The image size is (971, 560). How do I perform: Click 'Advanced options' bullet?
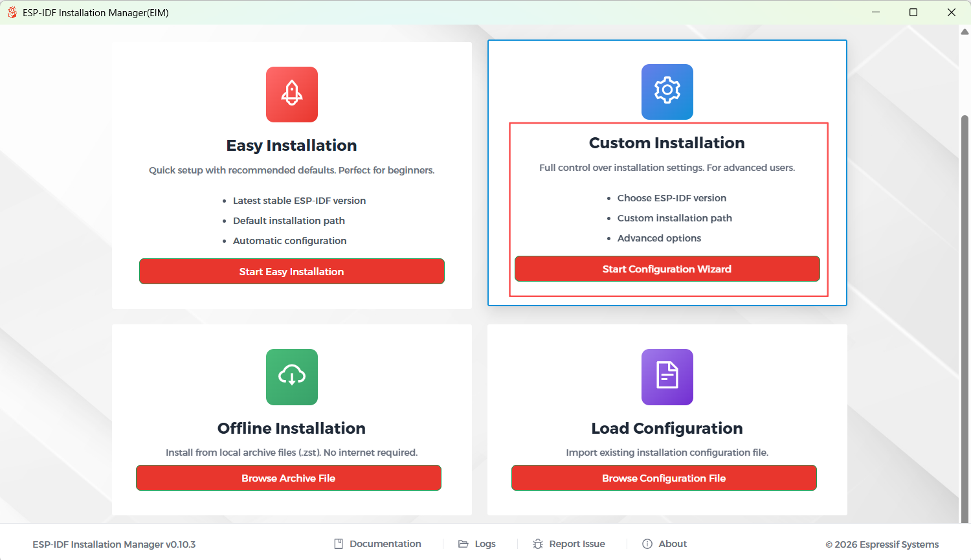[659, 238]
